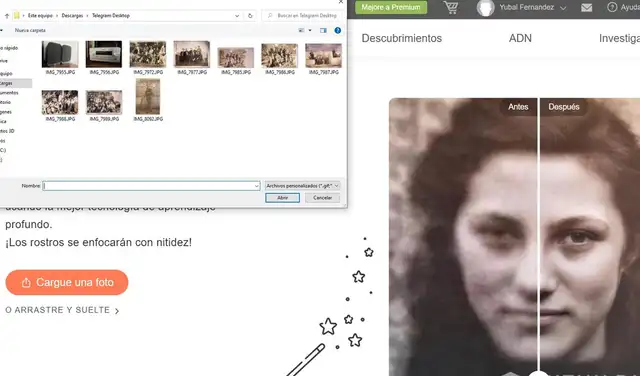Open the Nombre filename dropdown arrow
Viewport: 640px width, 376px height.
pos(256,186)
